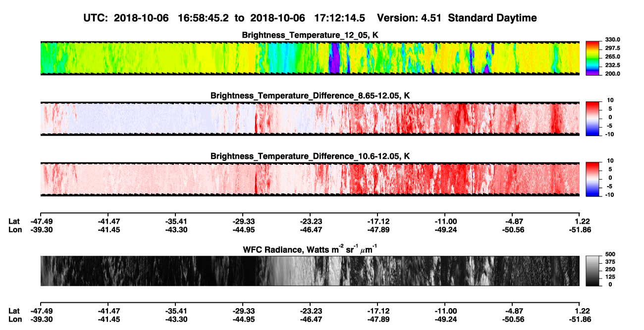Click the Brightness_Temperature_12_05, K panel title
This screenshot has height=330, width=644.
click(x=310, y=35)
